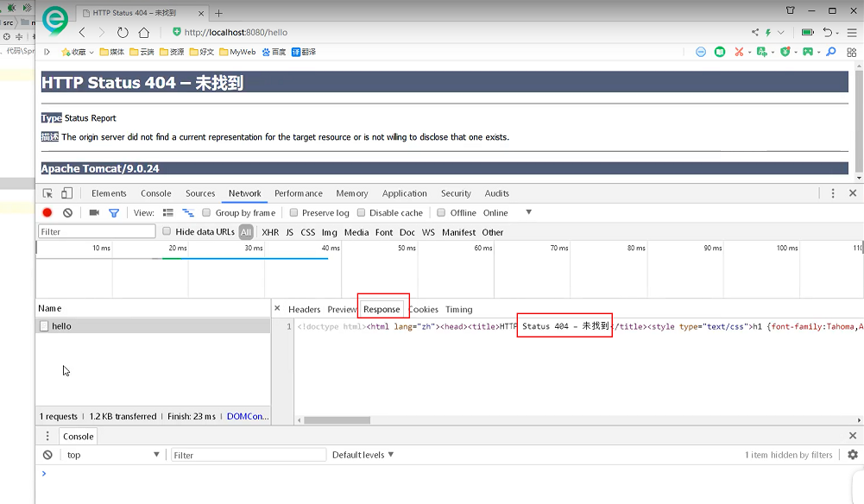Switch to the Audits tab
The image size is (864, 504).
(496, 193)
